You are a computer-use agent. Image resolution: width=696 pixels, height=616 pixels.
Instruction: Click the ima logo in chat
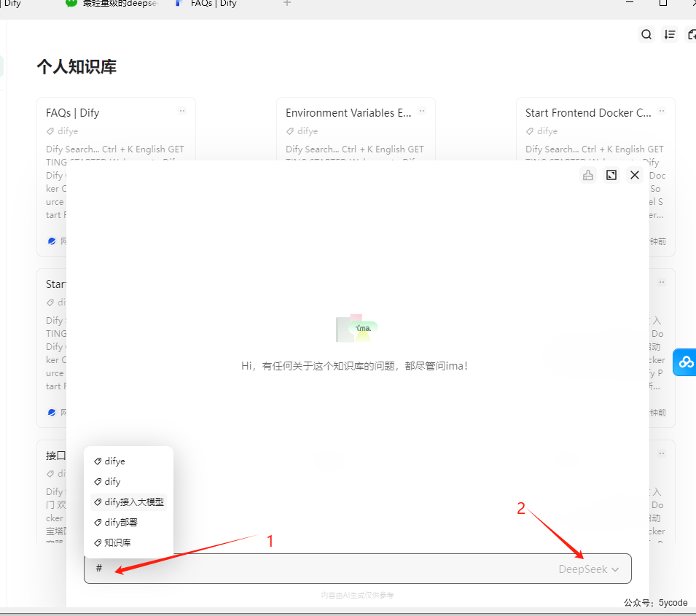click(x=357, y=329)
